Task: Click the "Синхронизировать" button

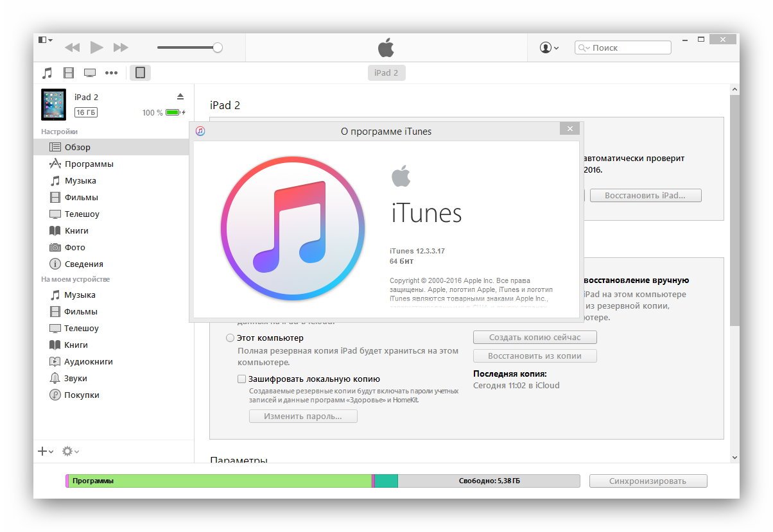Action: pyautogui.click(x=648, y=481)
